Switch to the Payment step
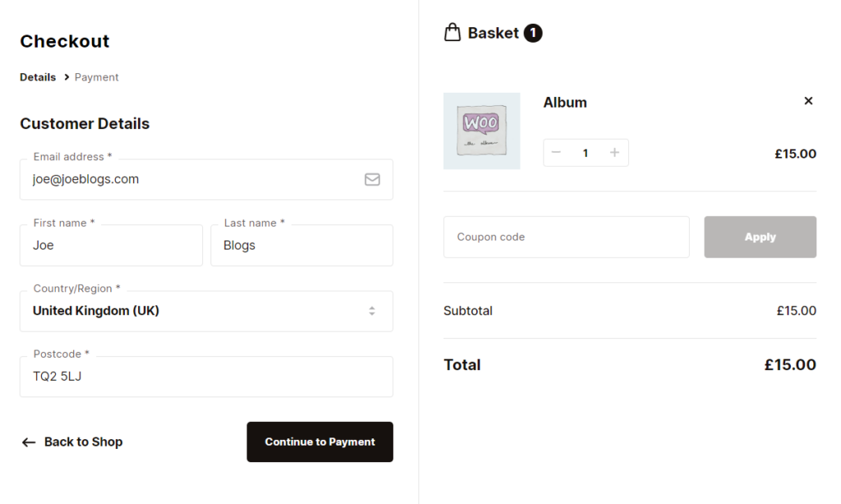The width and height of the screenshot is (841, 504). (x=96, y=76)
